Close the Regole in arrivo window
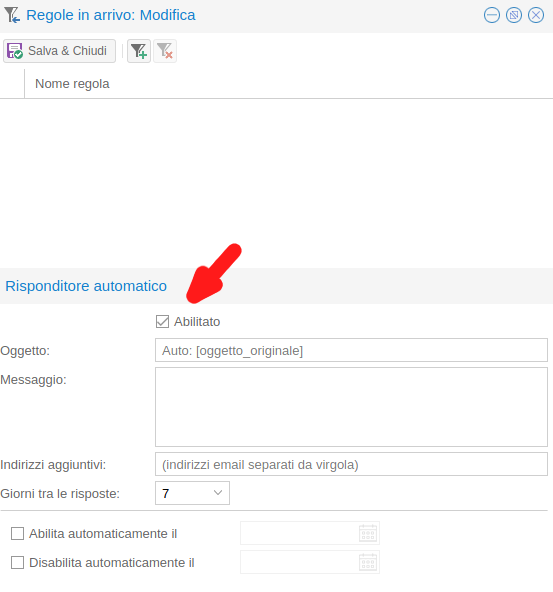 pos(536,15)
